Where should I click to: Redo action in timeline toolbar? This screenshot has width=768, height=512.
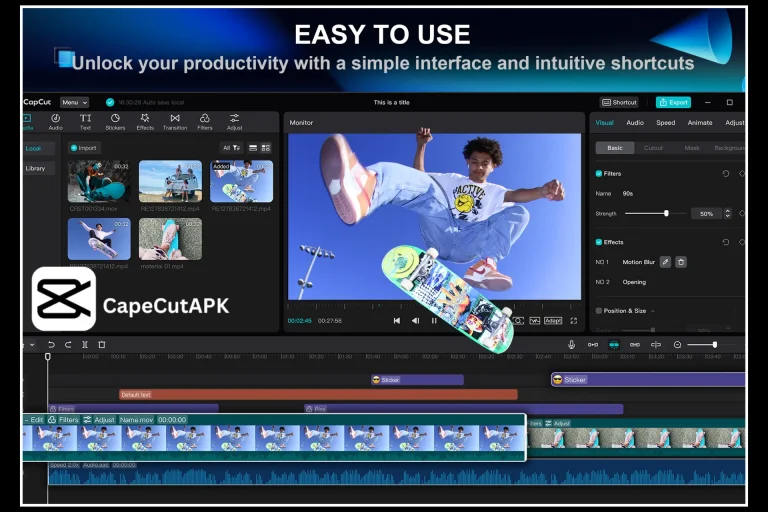[68, 345]
